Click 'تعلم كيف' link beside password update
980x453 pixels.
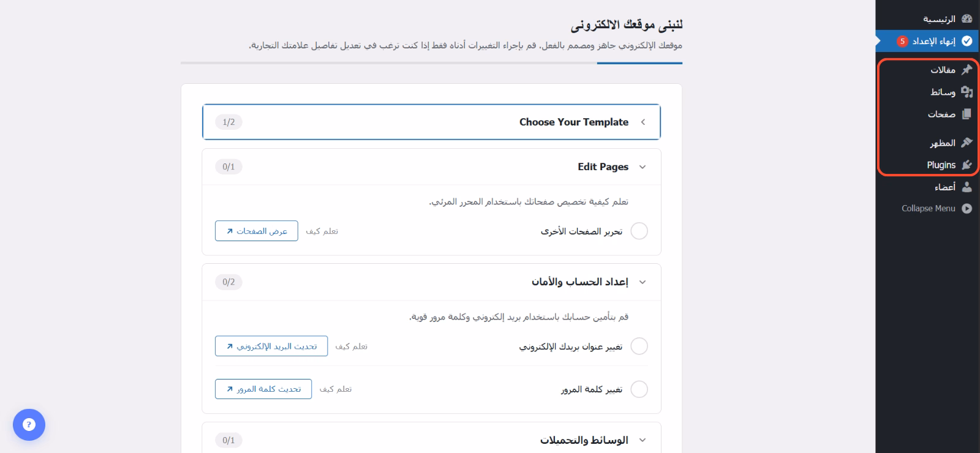pyautogui.click(x=336, y=389)
